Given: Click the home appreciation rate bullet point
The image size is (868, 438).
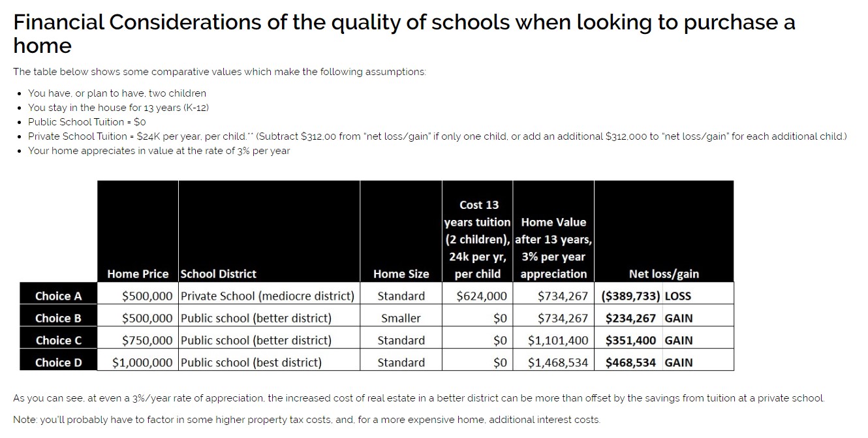Looking at the screenshot, I should [x=159, y=151].
